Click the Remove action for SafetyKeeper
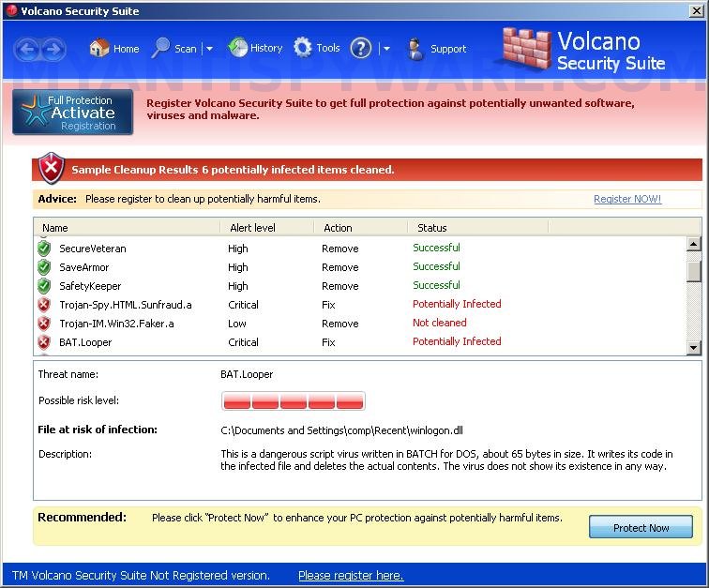 [x=340, y=286]
